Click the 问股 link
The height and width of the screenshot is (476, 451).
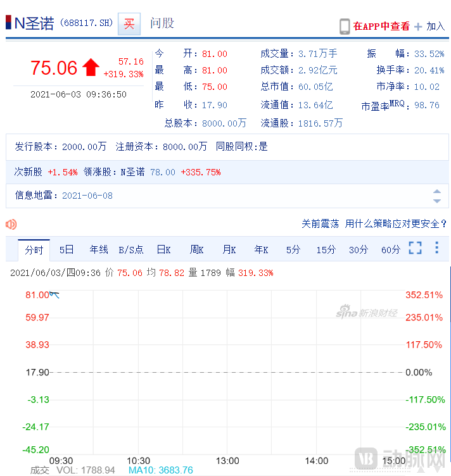(162, 24)
